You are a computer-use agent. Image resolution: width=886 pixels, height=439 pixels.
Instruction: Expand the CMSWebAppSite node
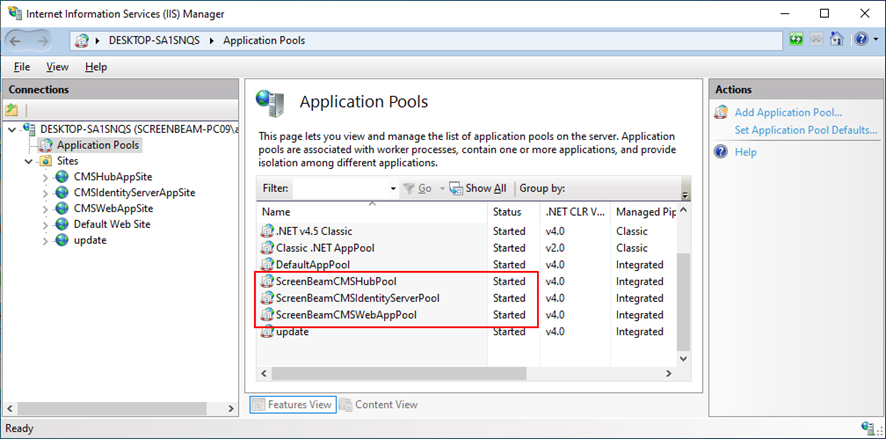click(45, 209)
